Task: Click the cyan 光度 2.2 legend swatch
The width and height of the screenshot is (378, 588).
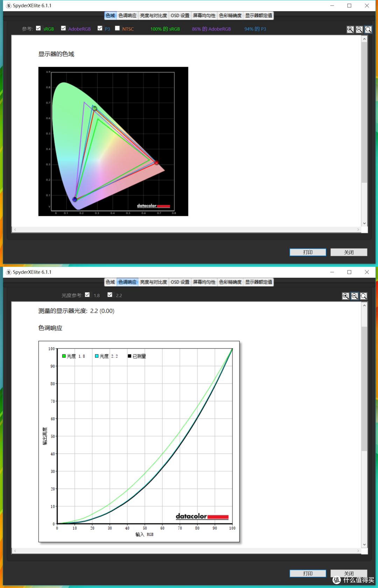Action: 97,356
